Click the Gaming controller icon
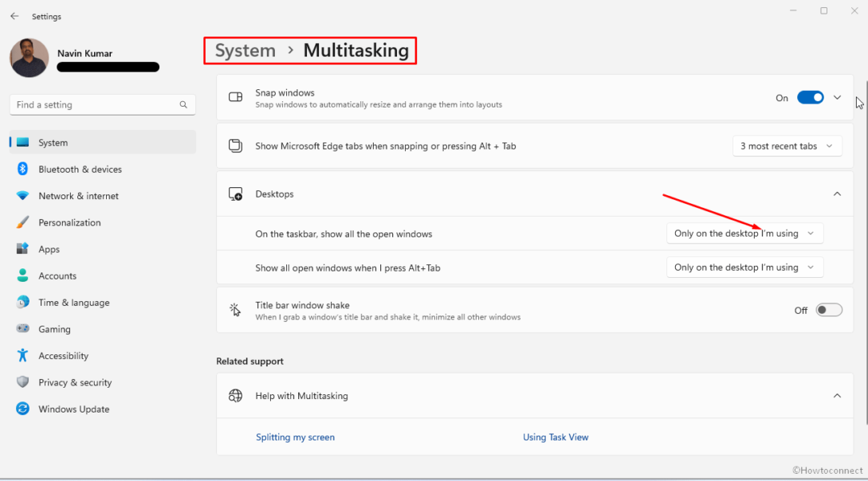 [22, 328]
